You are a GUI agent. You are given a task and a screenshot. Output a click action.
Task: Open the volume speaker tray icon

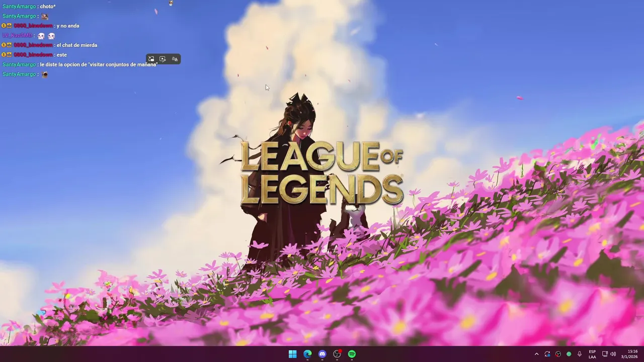pos(613,354)
